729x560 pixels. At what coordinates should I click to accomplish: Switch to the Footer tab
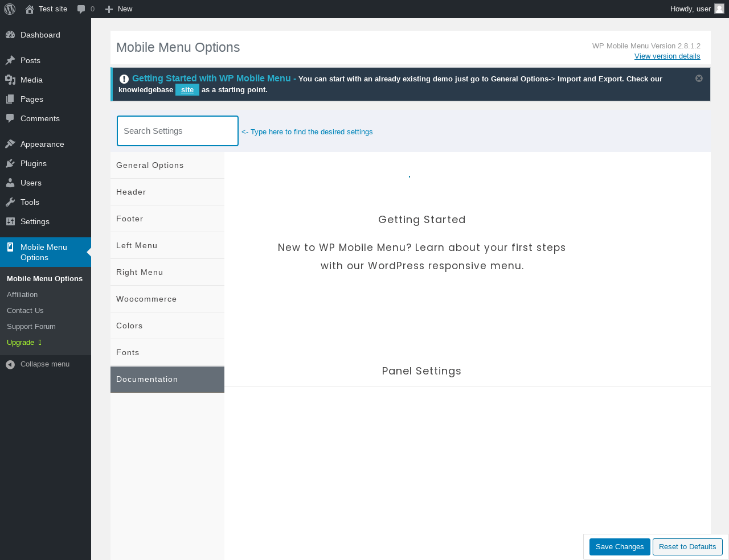tap(167, 219)
